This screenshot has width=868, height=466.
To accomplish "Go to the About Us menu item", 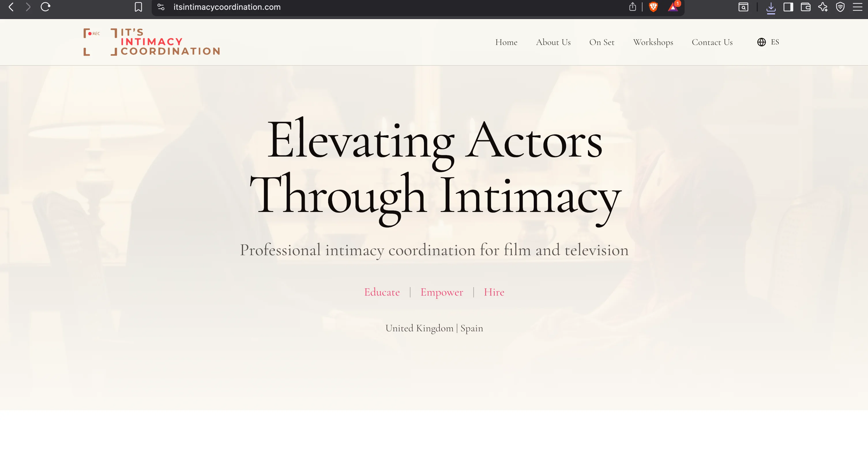I will click(553, 42).
